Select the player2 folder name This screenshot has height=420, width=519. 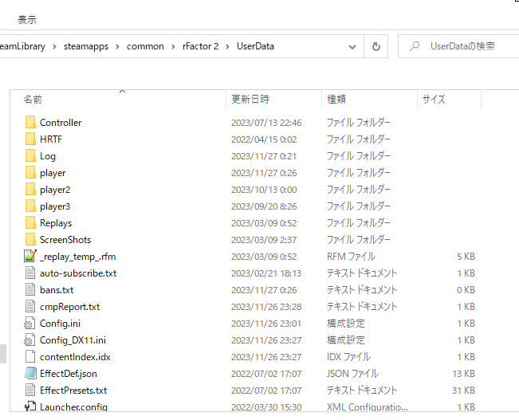tap(55, 190)
